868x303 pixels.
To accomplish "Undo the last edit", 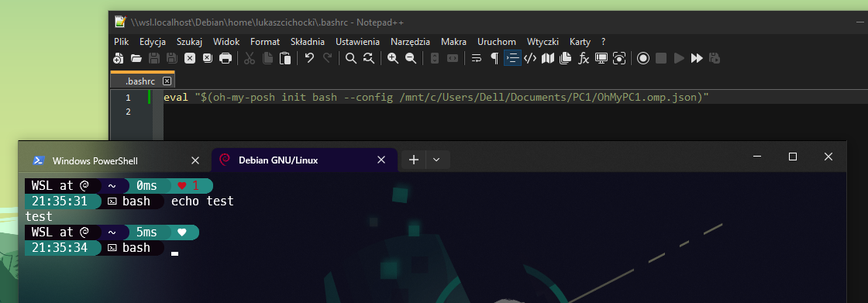I will coord(309,58).
